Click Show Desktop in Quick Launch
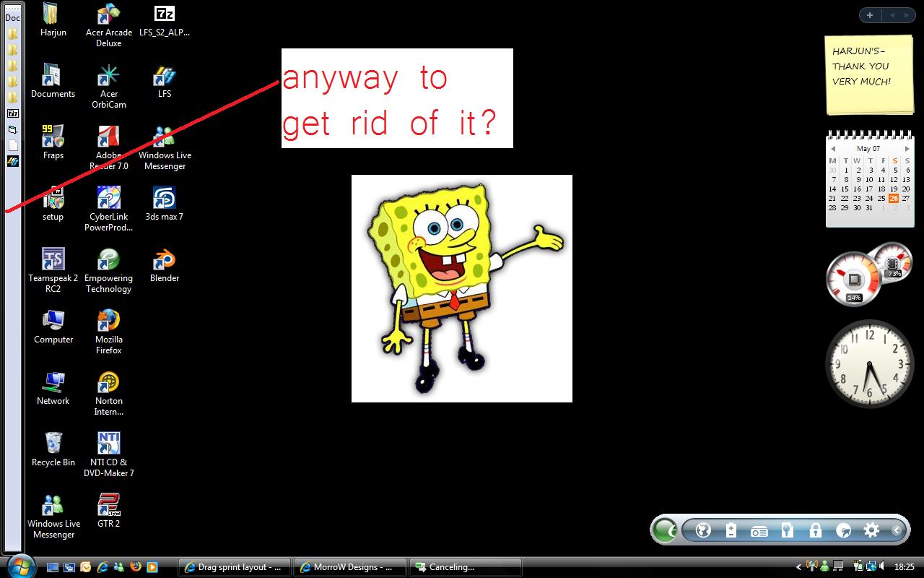Screen dimensions: 924x578 tap(53, 567)
